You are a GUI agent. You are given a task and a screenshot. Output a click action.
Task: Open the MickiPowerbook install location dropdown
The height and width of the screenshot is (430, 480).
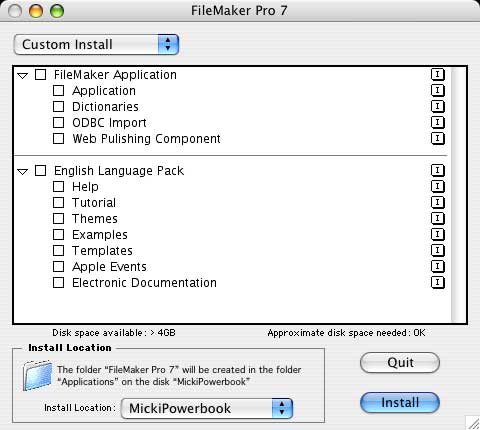[x=207, y=408]
